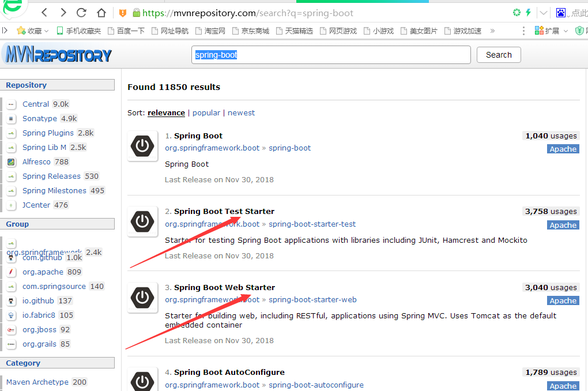Open the 扩展 extensions dropdown
This screenshot has width=588, height=391.
[x=551, y=31]
